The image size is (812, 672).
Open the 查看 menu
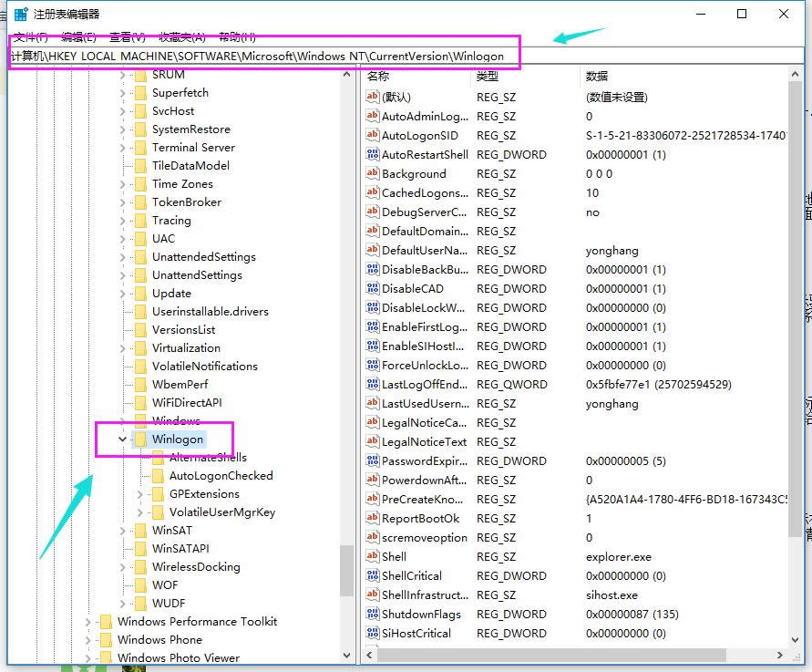click(x=121, y=36)
